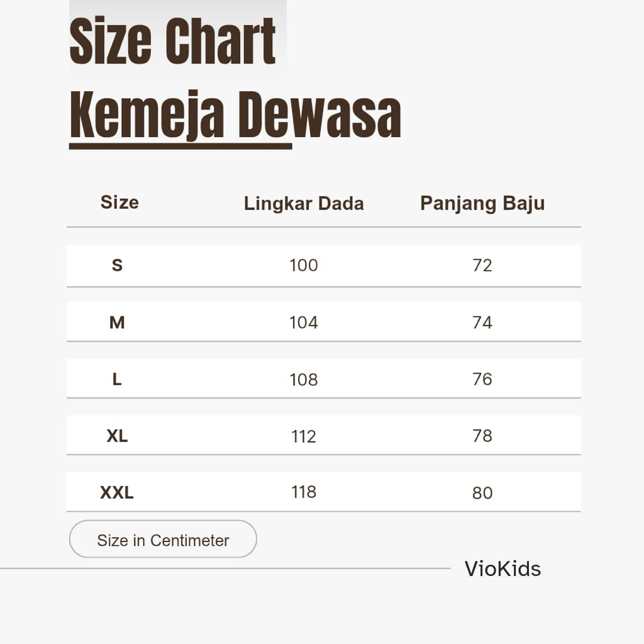This screenshot has width=644, height=644.
Task: Click chest value 100 for size S
Action: point(304,265)
